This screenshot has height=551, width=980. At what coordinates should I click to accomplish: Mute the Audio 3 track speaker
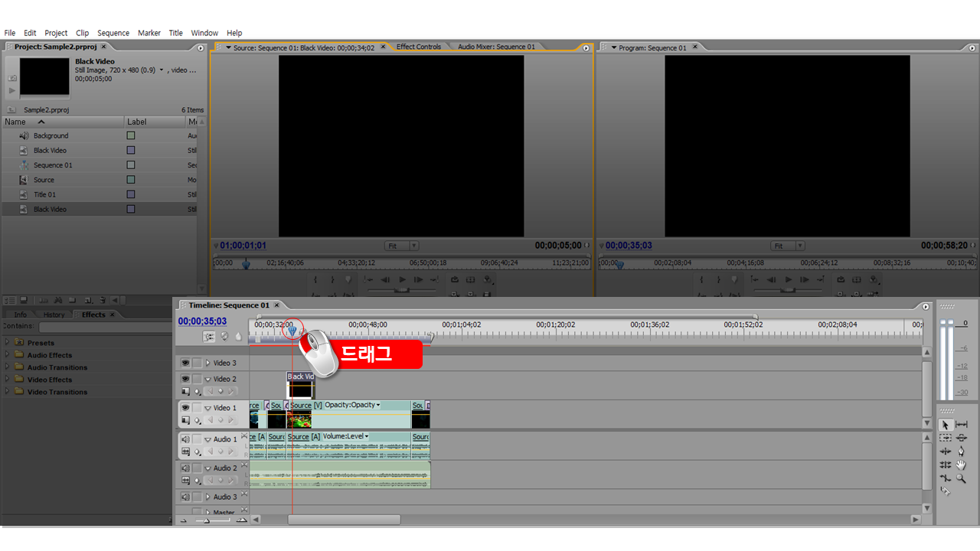click(x=185, y=497)
